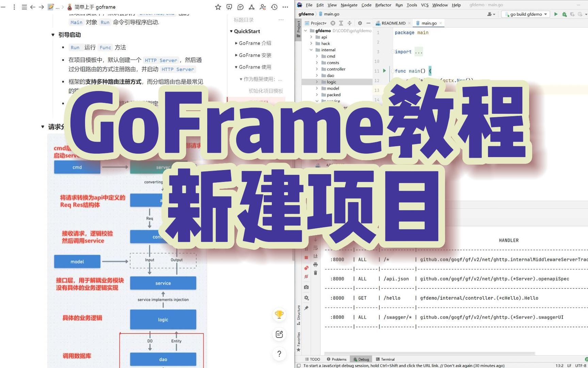Click gfdemo breadcrumb in navigation bar
The width and height of the screenshot is (588, 368).
pyautogui.click(x=306, y=14)
